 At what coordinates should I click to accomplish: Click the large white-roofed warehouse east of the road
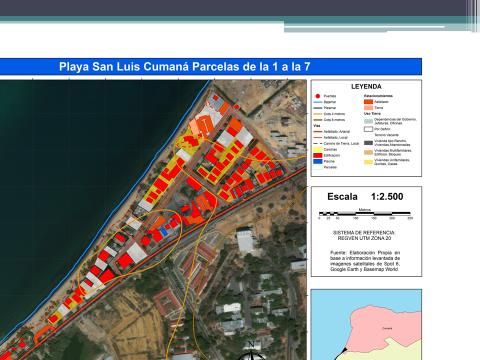pos(246,241)
